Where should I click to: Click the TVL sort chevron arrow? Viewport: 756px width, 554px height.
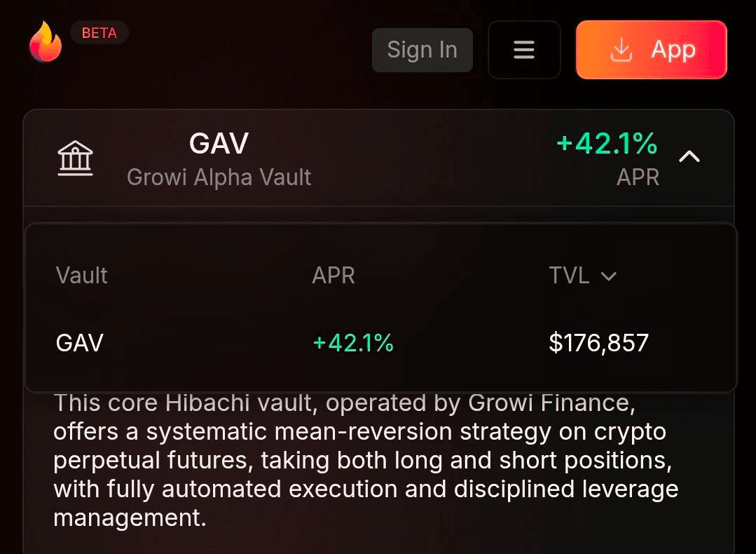pos(609,276)
